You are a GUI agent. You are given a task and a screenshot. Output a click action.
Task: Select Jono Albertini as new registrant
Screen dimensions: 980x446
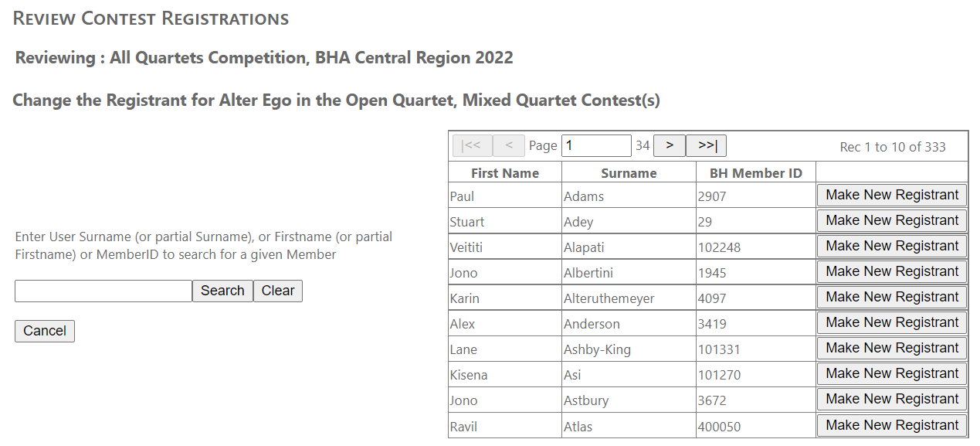click(x=892, y=272)
